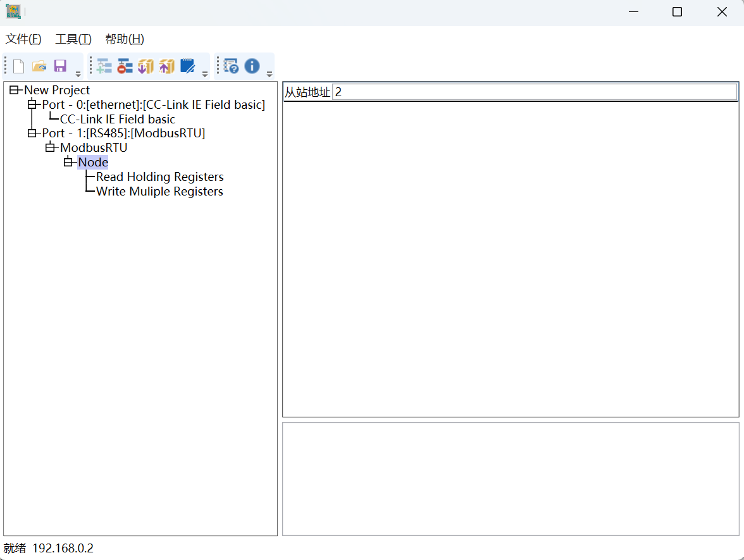Click the 192.168.0.2 status bar address
The height and width of the screenshot is (560, 744).
tap(63, 548)
